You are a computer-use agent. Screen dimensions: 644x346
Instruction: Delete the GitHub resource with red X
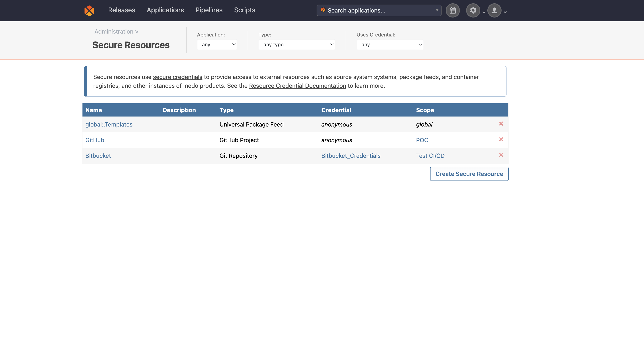click(x=501, y=139)
